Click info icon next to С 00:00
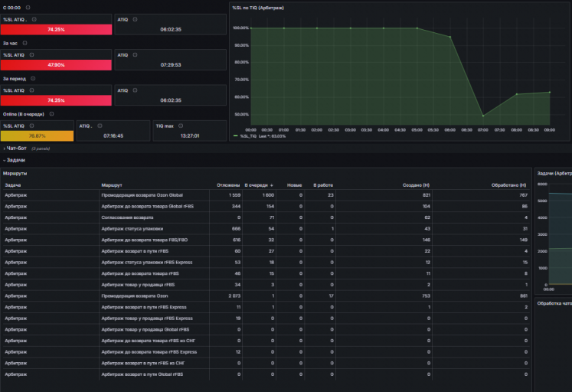The height and width of the screenshot is (392, 572). point(28,8)
